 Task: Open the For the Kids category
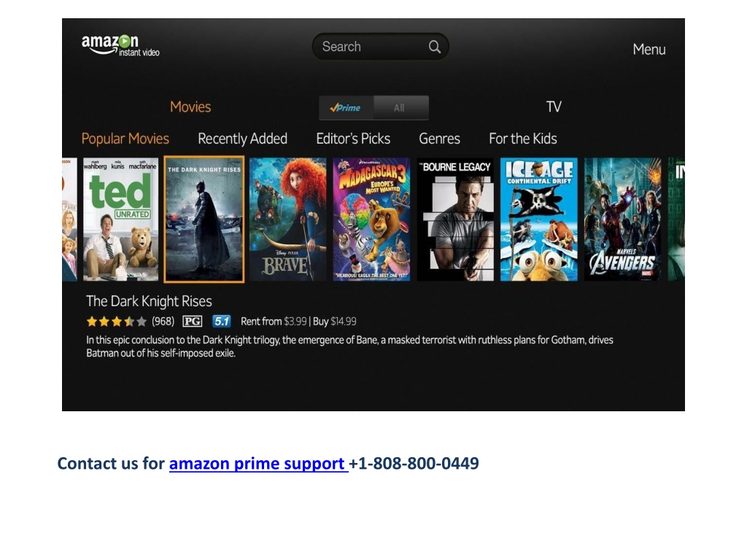(x=522, y=139)
